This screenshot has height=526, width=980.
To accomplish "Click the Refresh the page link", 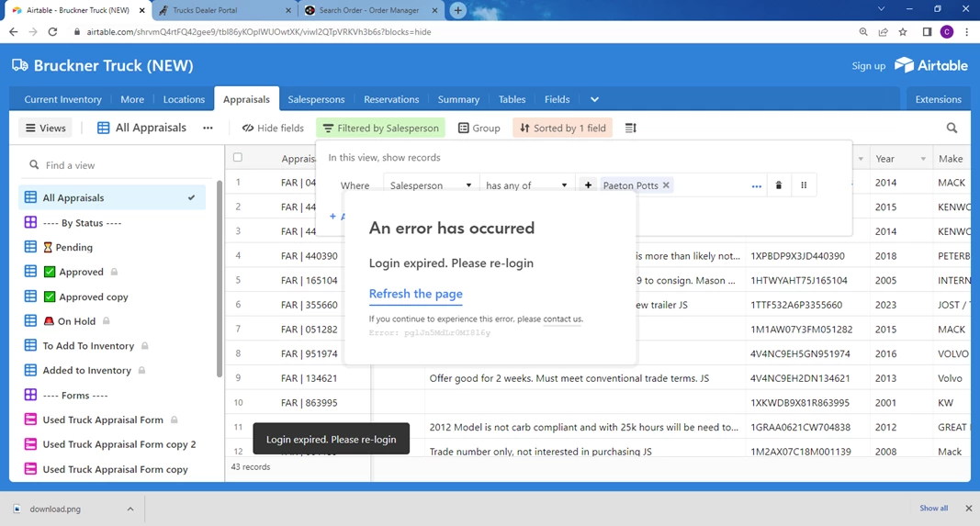I will [x=416, y=294].
